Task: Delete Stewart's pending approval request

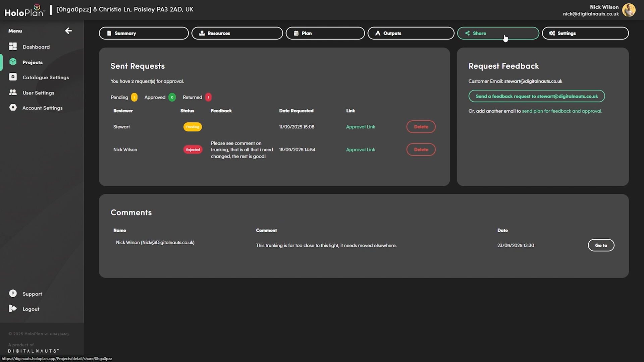Action: click(421, 127)
